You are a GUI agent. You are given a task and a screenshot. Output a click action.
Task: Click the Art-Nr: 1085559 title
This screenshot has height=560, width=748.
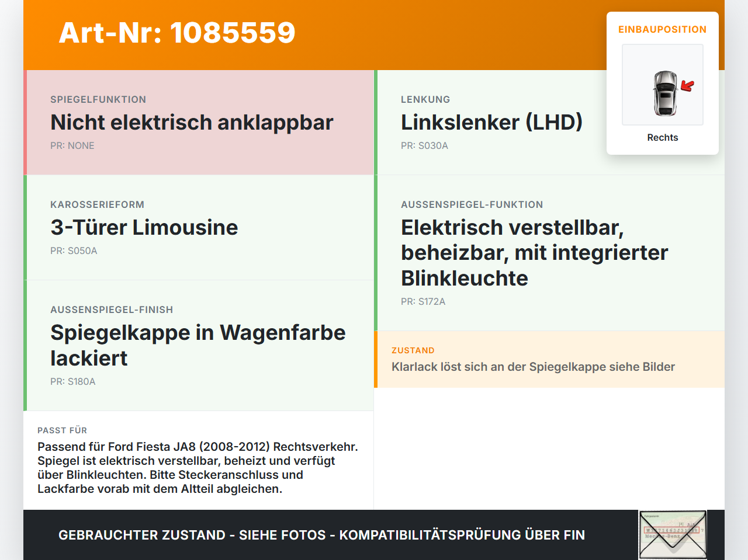[x=177, y=33]
